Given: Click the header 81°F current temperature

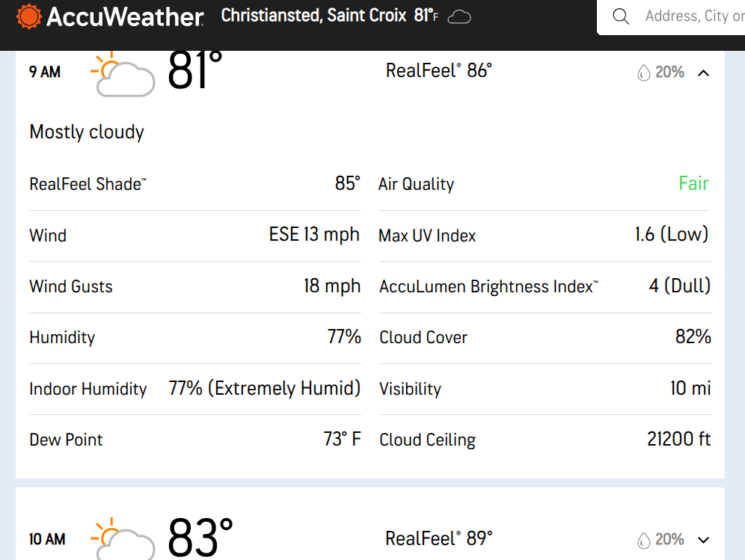Looking at the screenshot, I should (426, 16).
